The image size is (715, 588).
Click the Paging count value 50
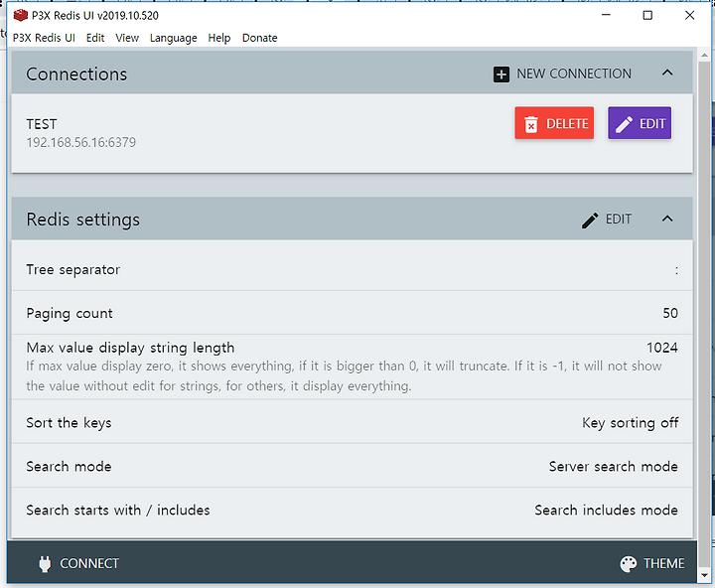(670, 313)
